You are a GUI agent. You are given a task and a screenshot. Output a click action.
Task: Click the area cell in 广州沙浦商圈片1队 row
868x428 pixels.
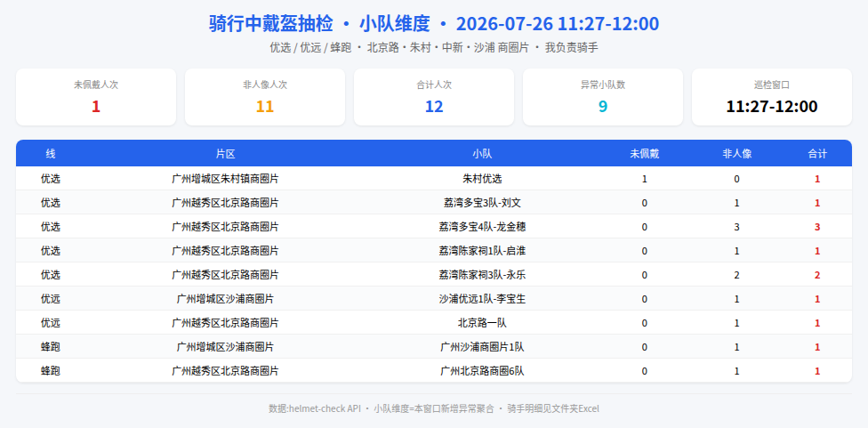click(x=225, y=347)
